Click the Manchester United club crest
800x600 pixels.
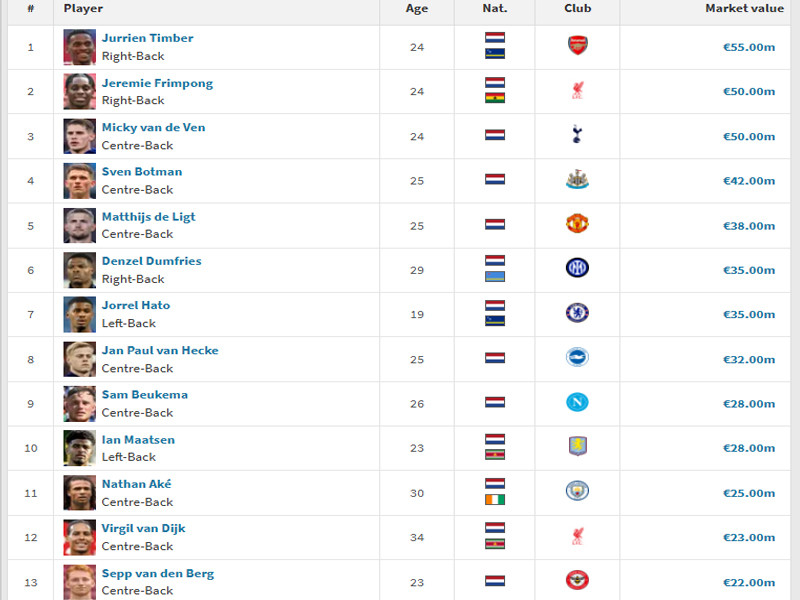[x=578, y=223]
